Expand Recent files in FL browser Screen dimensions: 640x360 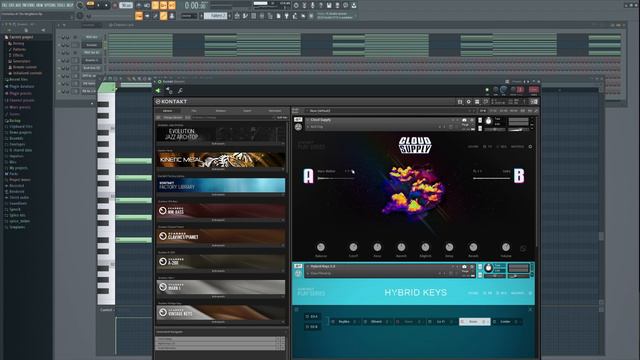tap(18, 80)
